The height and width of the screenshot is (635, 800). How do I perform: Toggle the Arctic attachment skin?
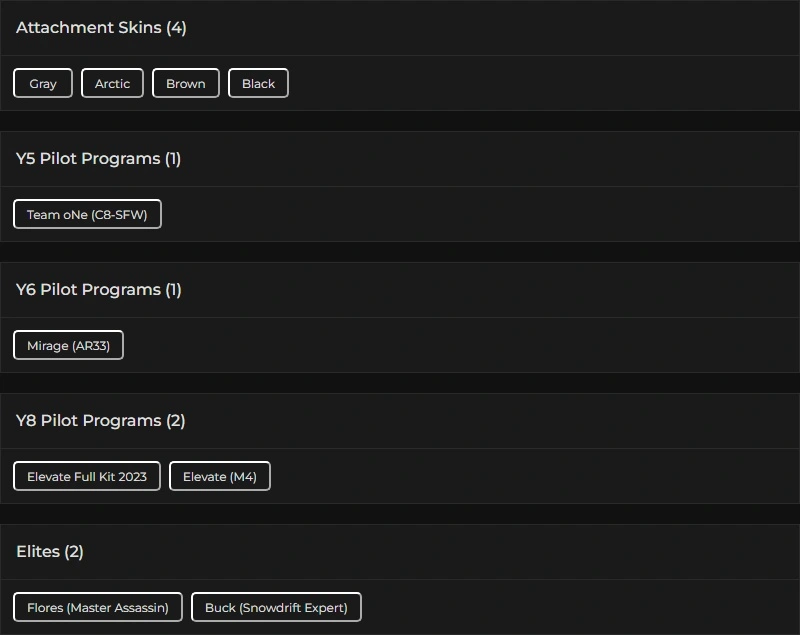112,84
